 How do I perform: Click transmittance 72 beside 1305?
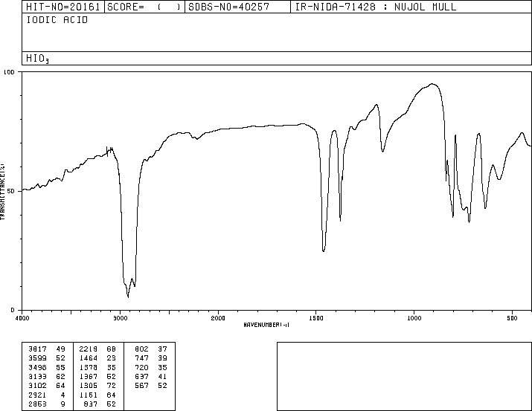click(x=112, y=386)
